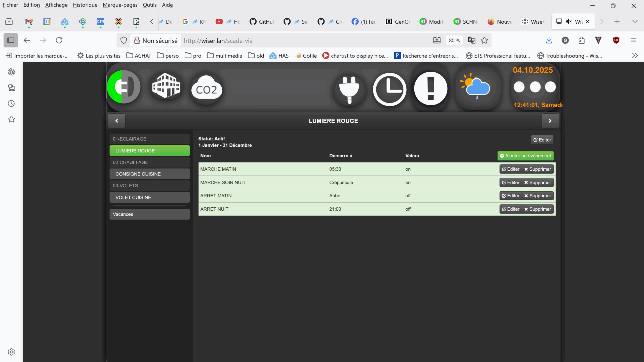
Task: Toggle the Firefox sidebar panel button
Action: click(11, 40)
